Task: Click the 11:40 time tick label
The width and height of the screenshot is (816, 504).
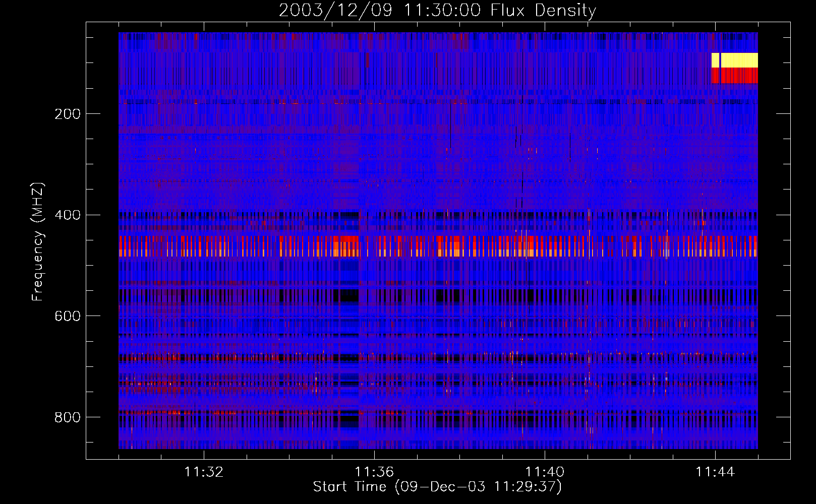Action: pyautogui.click(x=545, y=472)
